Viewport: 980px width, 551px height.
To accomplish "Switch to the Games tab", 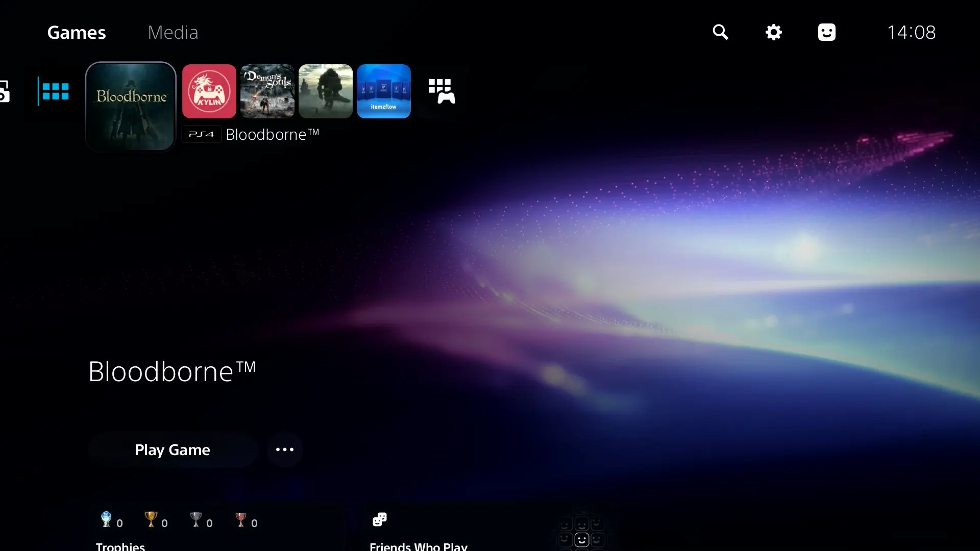I will click(x=77, y=32).
